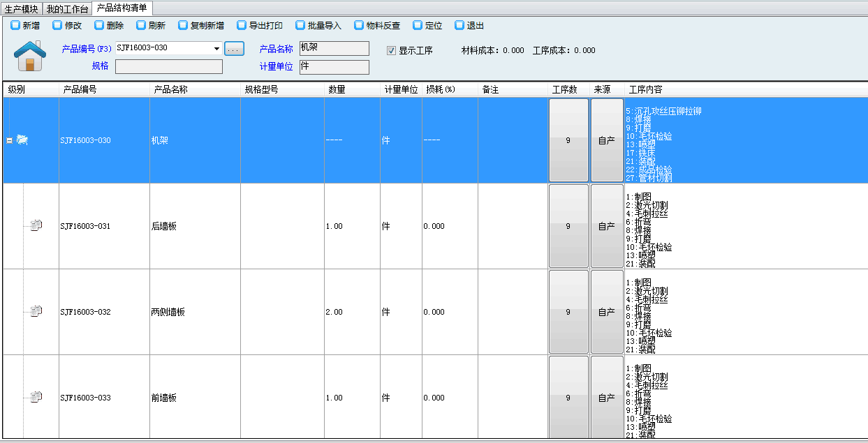Click the 刷新 (refresh) toolbar button
Viewport: 868px width, 443px height.
[151, 26]
